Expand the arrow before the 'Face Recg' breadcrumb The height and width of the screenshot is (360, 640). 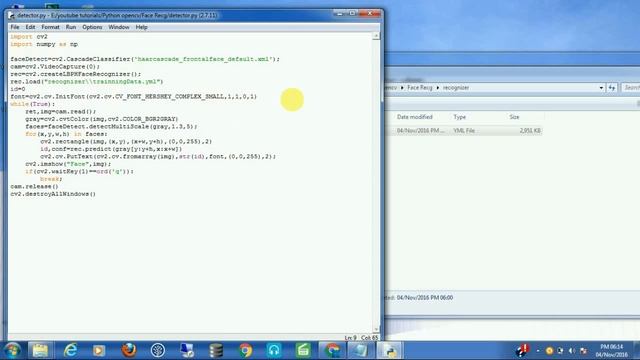402,88
